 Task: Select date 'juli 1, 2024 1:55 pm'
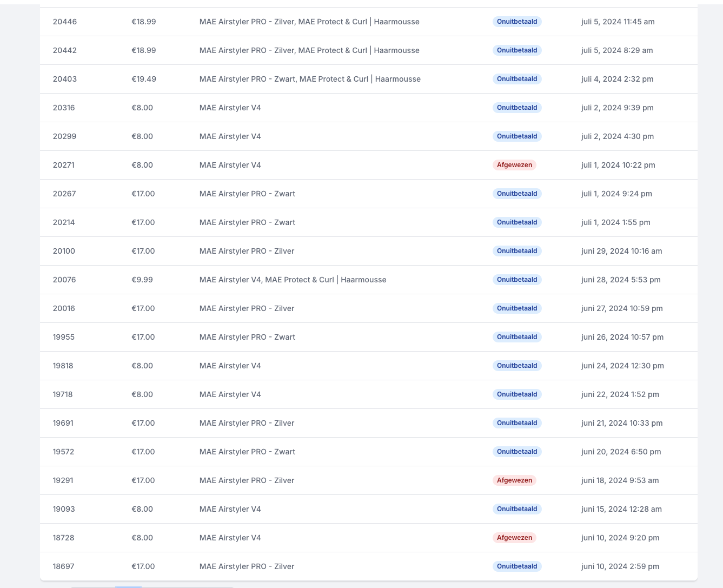point(615,222)
